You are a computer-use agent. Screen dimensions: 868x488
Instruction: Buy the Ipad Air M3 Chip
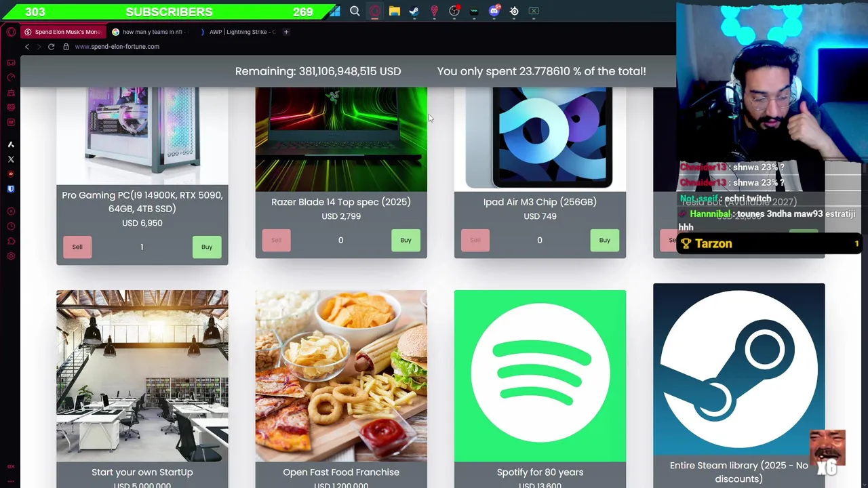pyautogui.click(x=604, y=240)
